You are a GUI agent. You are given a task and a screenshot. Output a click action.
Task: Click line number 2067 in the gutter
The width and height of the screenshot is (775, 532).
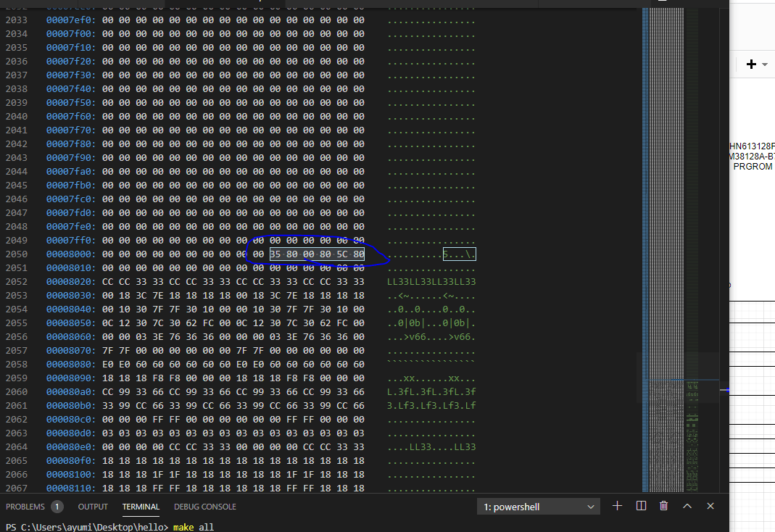[16, 488]
